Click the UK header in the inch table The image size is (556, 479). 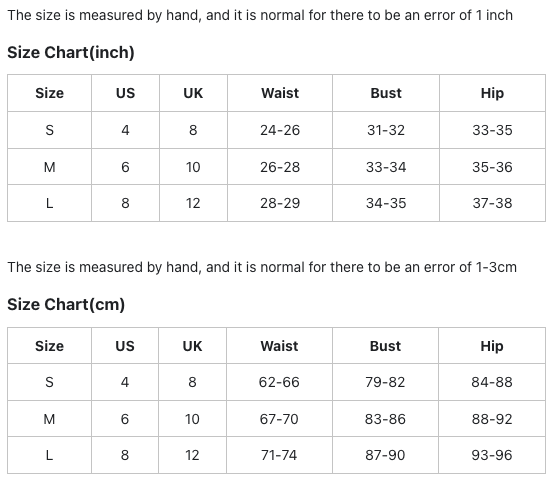[x=193, y=93]
